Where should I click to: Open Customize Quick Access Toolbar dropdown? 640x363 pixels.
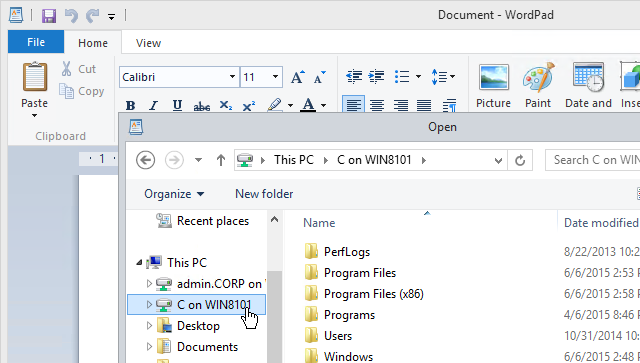click(111, 16)
